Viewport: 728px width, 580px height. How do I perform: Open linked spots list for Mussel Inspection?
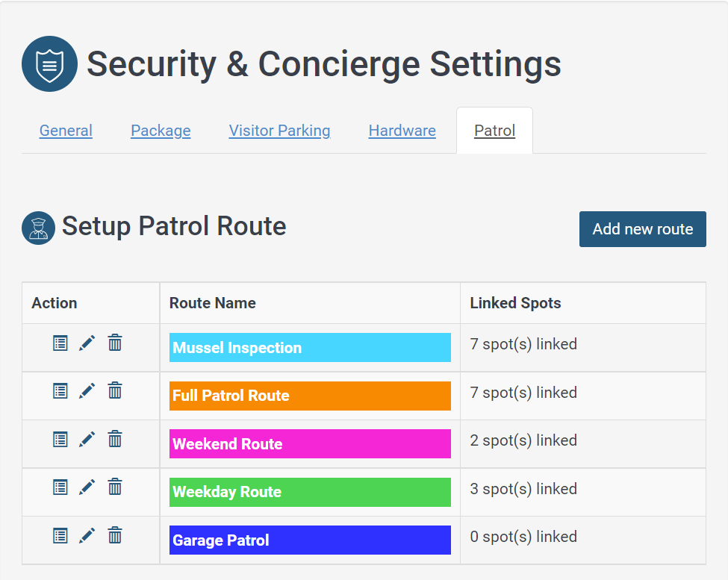60,343
